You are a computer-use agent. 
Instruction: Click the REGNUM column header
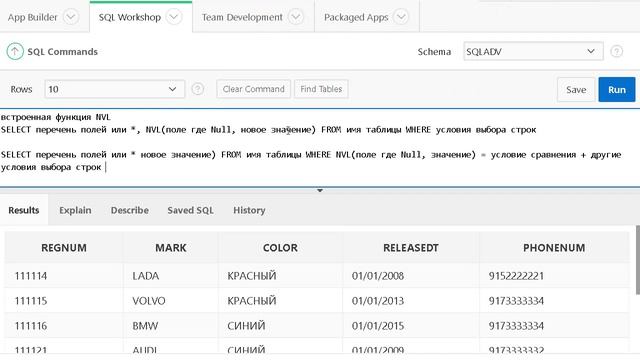point(64,248)
